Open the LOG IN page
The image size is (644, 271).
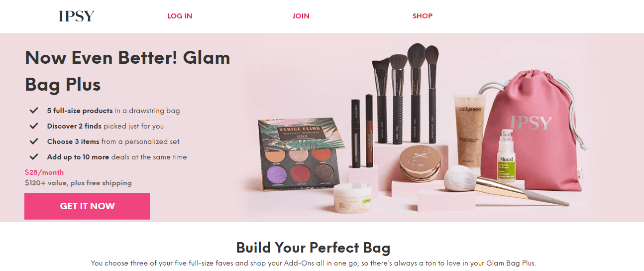(180, 16)
